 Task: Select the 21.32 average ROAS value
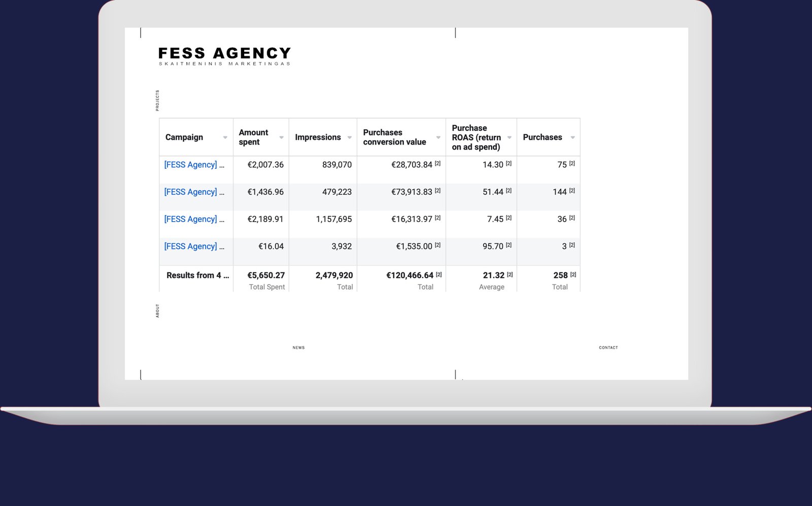pyautogui.click(x=494, y=275)
